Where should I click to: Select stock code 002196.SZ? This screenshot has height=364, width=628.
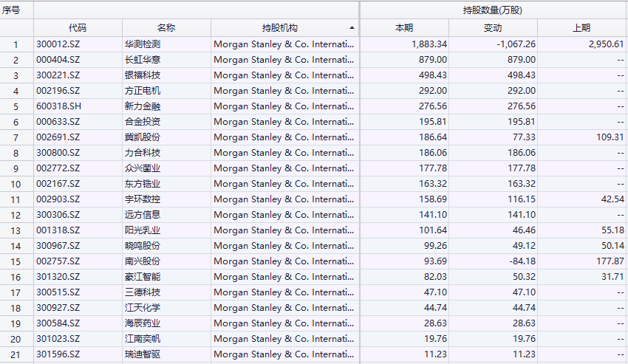click(58, 91)
